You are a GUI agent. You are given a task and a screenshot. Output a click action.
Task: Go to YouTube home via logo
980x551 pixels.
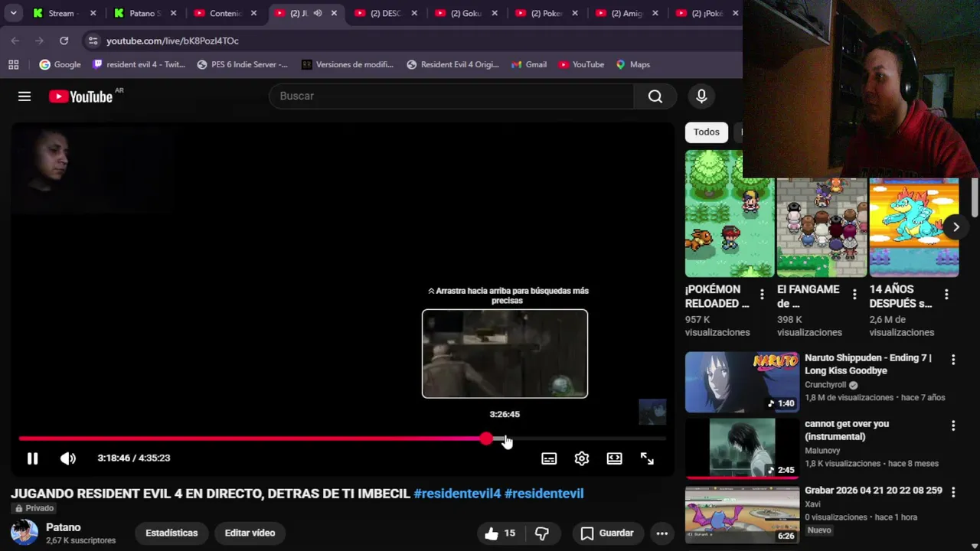[81, 96]
